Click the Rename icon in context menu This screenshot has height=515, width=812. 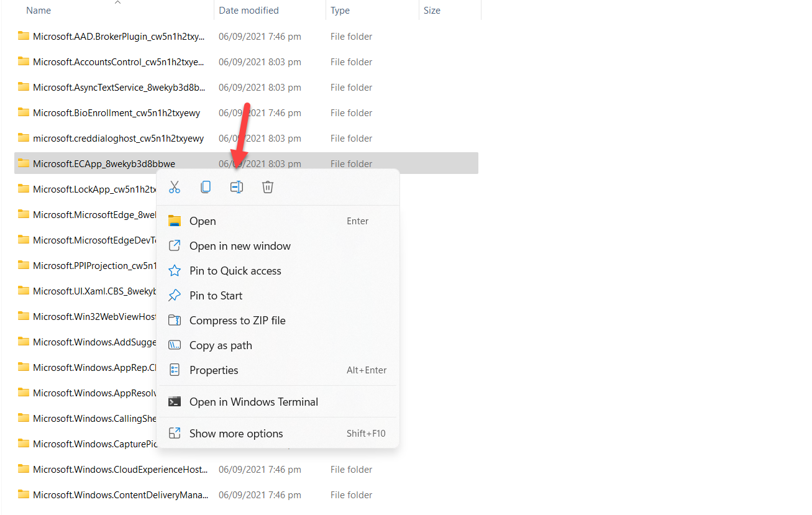point(237,187)
